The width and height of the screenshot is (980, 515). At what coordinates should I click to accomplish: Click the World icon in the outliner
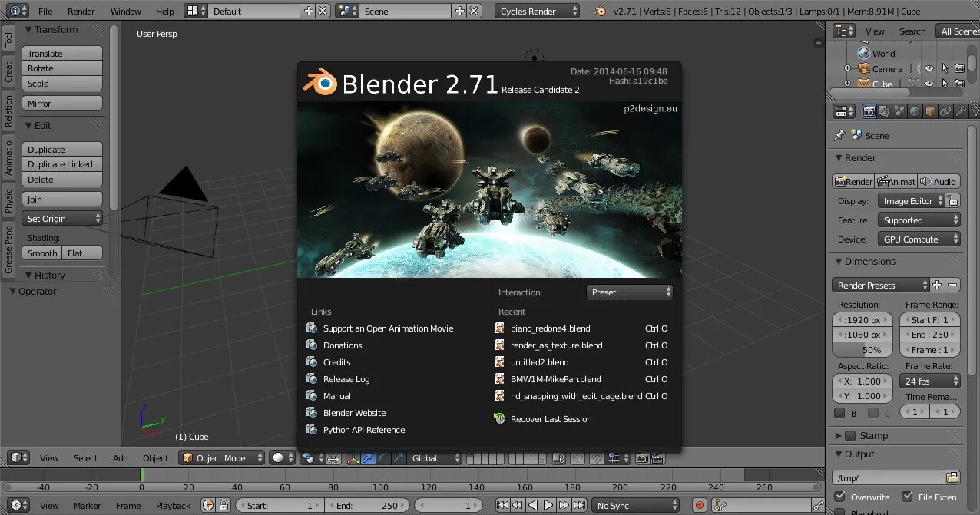click(864, 54)
